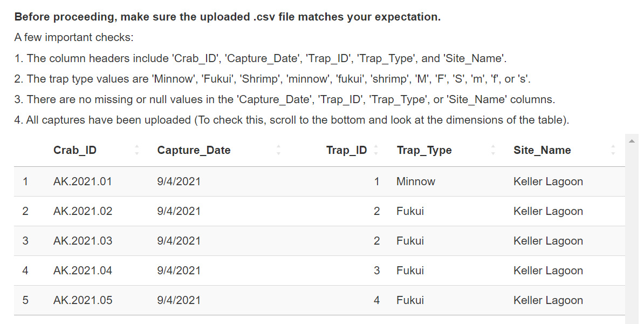Screen dimensions: 644x324
Task: Click the Fukui cell for AK.2021.04
Action: pyautogui.click(x=410, y=271)
